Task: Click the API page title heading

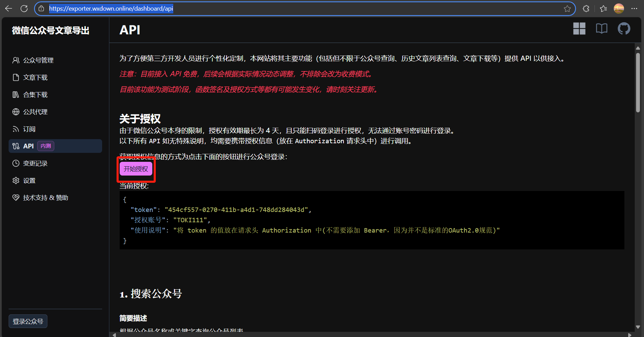Action: coord(130,30)
